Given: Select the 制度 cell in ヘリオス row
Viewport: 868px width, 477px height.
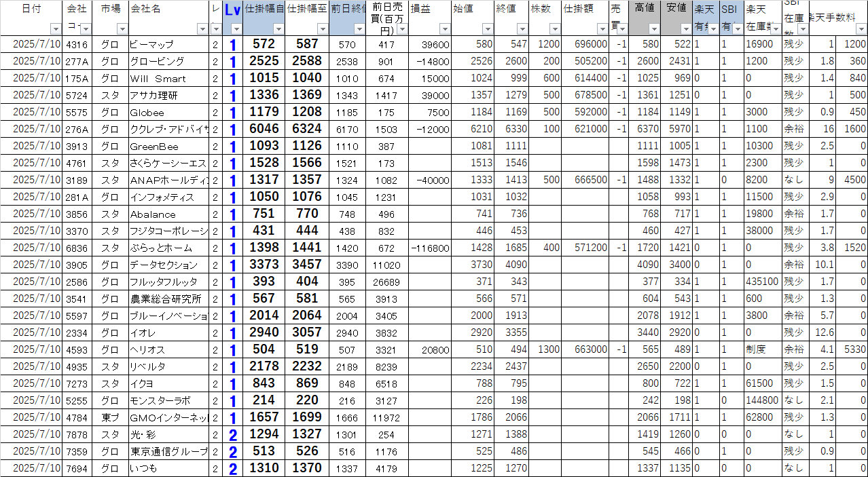Looking at the screenshot, I should 763,349.
